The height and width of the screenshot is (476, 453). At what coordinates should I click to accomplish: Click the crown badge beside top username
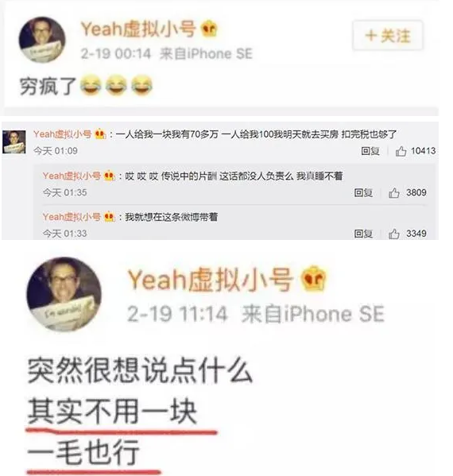point(209,29)
